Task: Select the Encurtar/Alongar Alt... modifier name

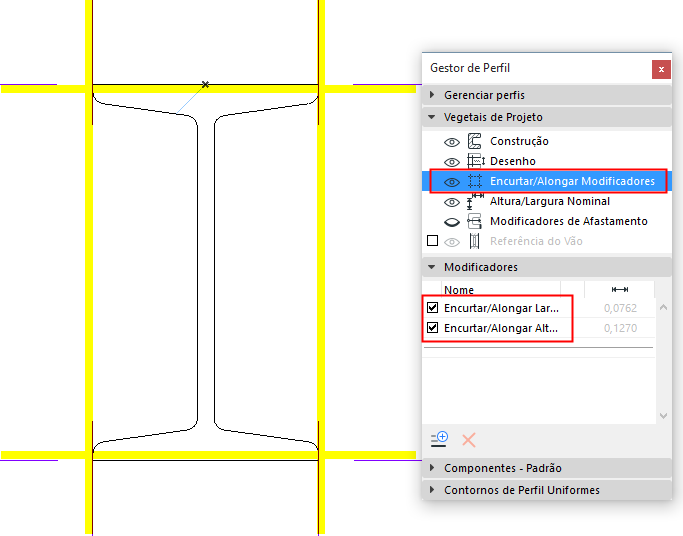Action: (501, 328)
